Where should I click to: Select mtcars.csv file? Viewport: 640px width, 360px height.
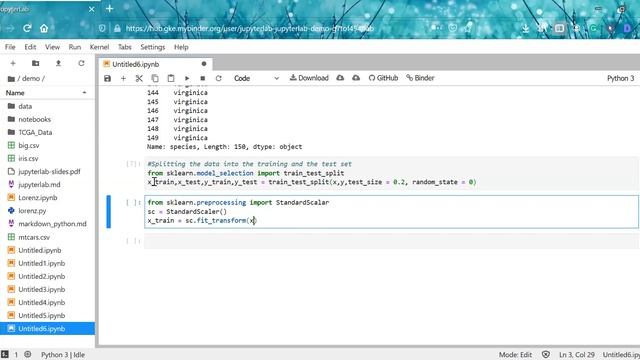(x=47, y=237)
